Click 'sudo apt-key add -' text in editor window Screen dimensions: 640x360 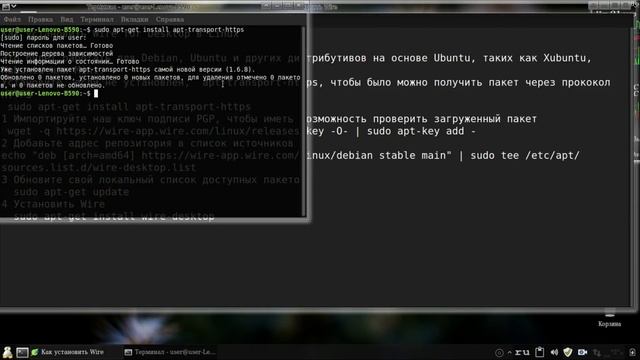[421, 131]
